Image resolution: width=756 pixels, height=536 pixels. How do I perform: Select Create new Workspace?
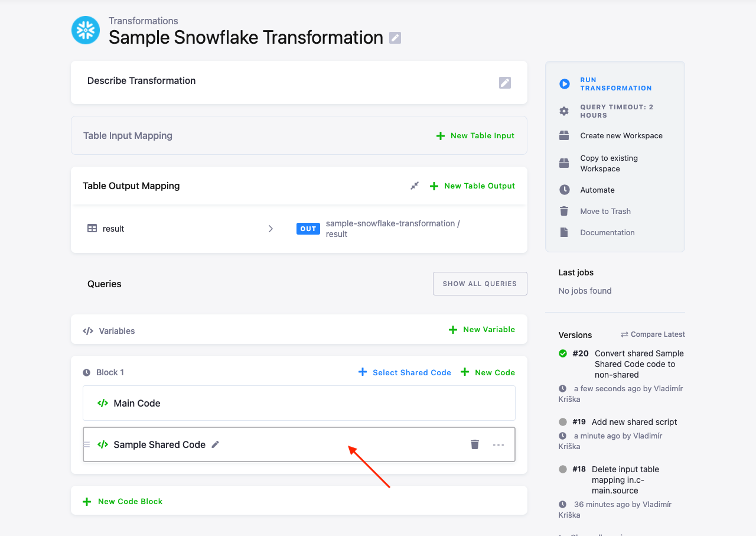(621, 135)
